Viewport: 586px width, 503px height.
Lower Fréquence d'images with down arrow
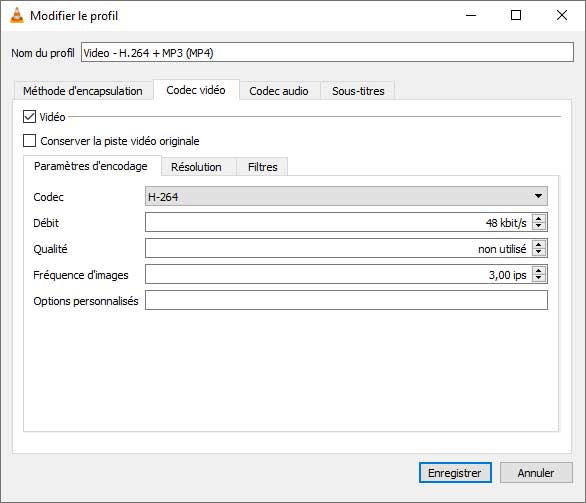[x=539, y=278]
